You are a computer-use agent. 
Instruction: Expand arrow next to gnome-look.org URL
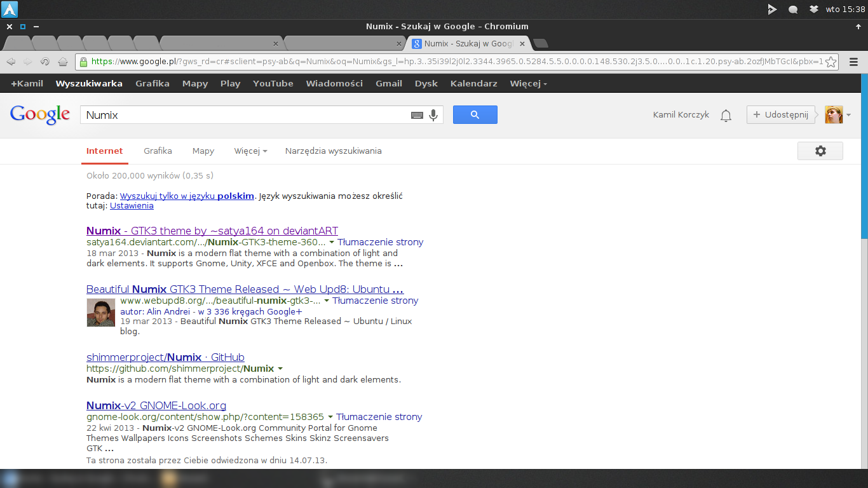(330, 417)
